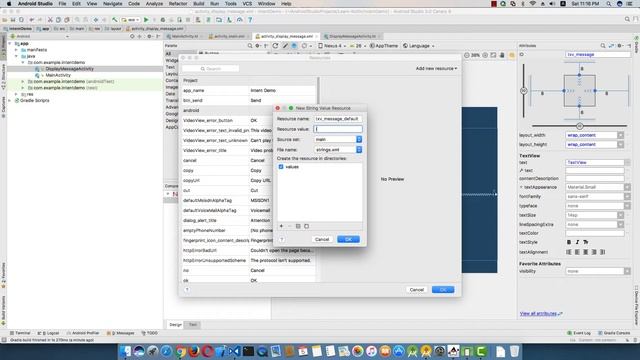Select DisplayMessageActivity in project tree
The image size is (640, 360).
[x=70, y=69]
